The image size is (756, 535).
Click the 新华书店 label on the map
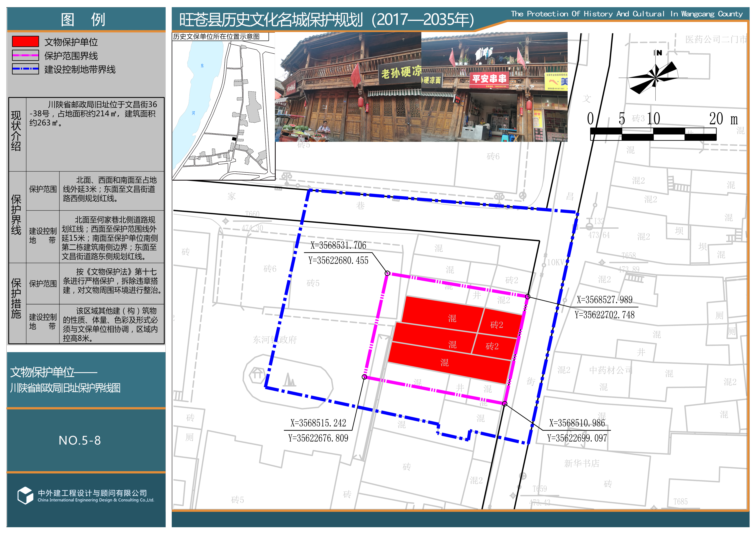582,463
